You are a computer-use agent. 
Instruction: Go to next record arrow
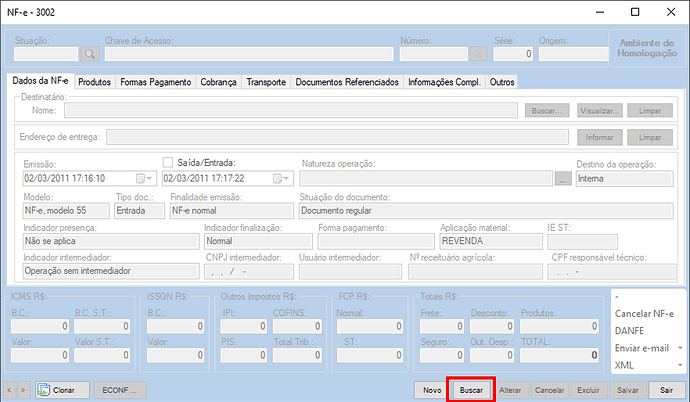click(23, 390)
